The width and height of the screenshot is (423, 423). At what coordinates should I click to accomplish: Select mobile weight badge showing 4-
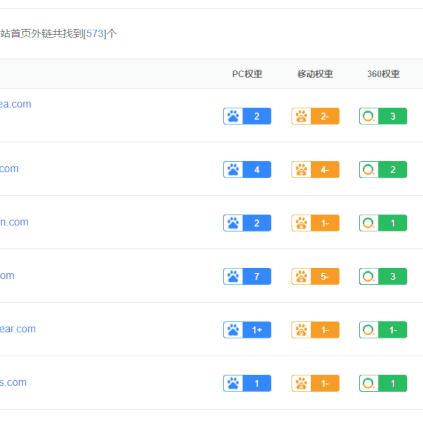click(x=315, y=169)
